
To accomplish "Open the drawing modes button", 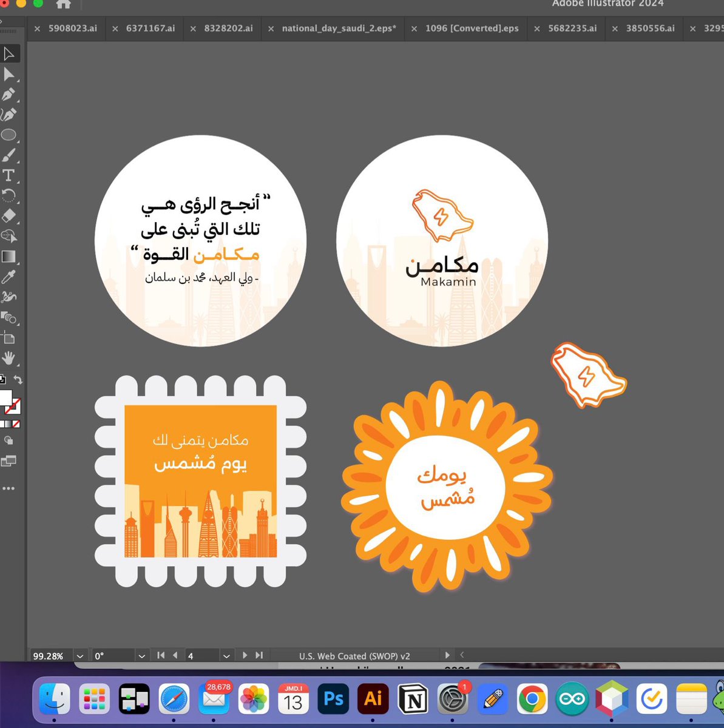I will click(8, 440).
